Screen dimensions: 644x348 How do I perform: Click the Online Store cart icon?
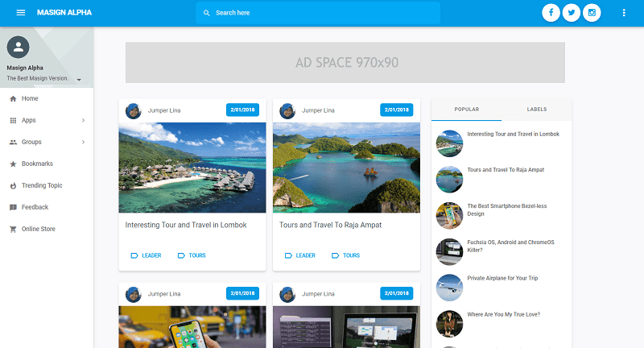13,230
